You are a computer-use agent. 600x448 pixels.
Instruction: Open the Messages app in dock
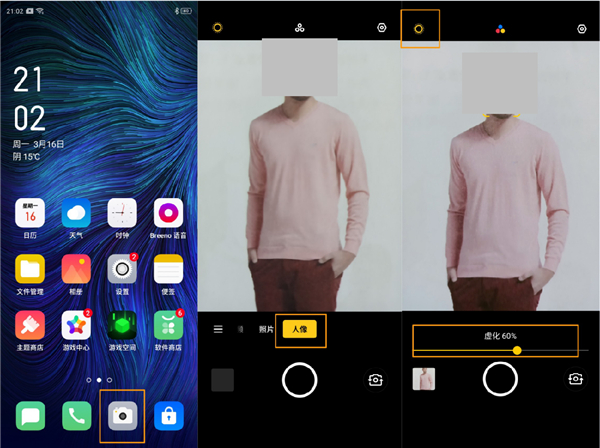coord(30,416)
